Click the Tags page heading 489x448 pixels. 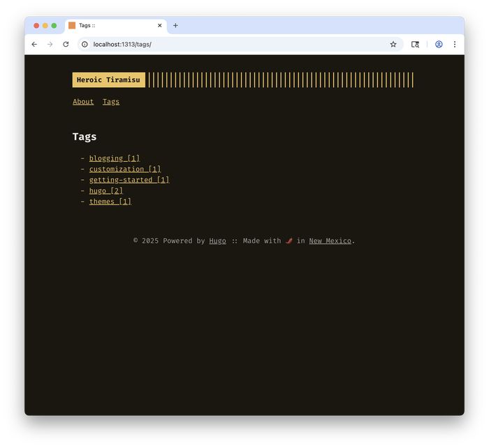[85, 137]
